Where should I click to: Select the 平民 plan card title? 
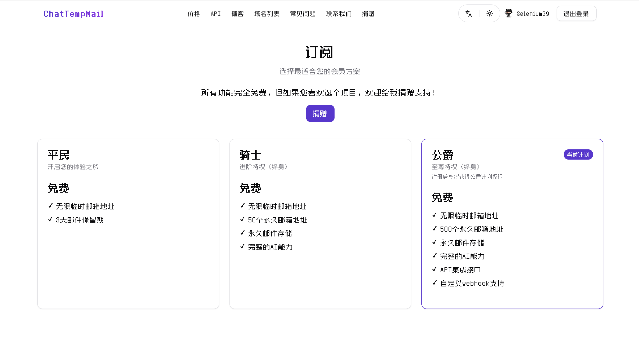point(58,155)
